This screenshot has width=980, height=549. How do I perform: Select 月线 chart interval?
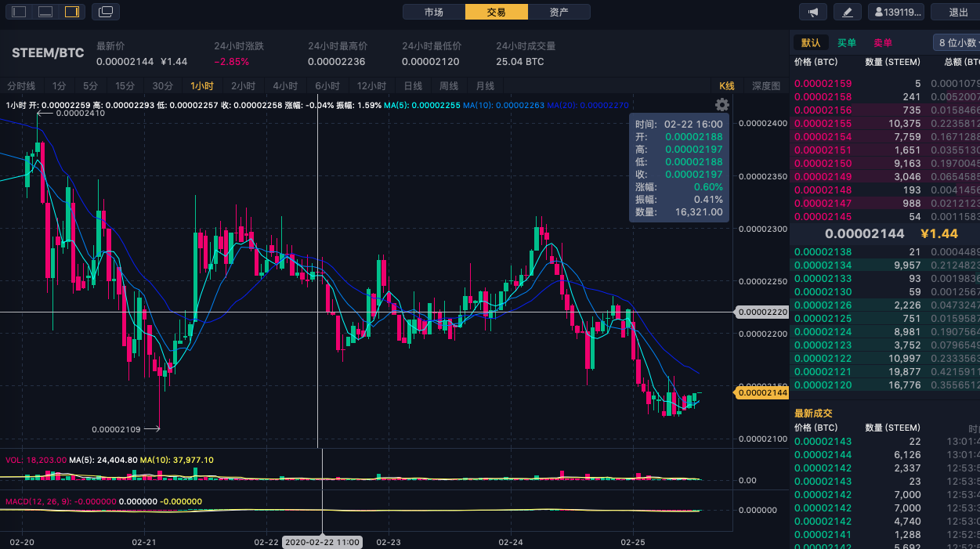point(485,86)
